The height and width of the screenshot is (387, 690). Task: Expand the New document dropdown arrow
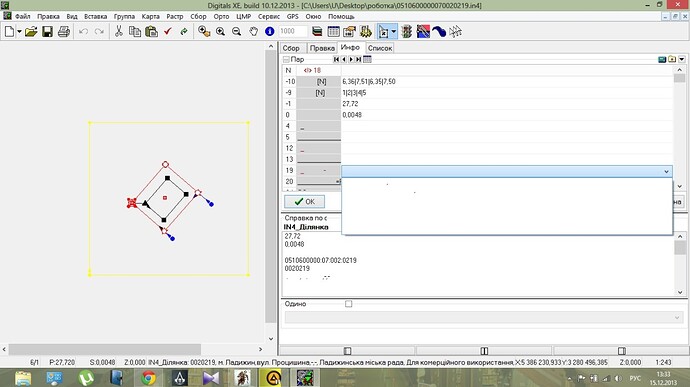pos(19,32)
